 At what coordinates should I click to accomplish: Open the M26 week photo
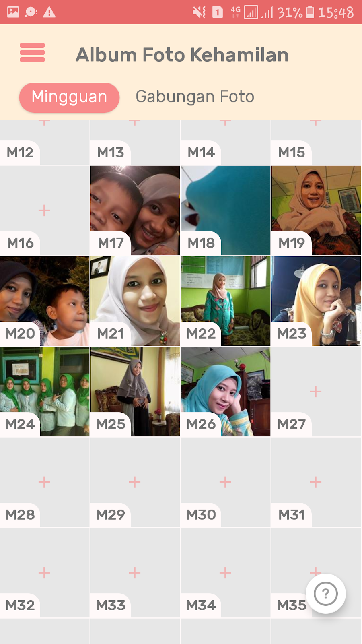click(226, 392)
